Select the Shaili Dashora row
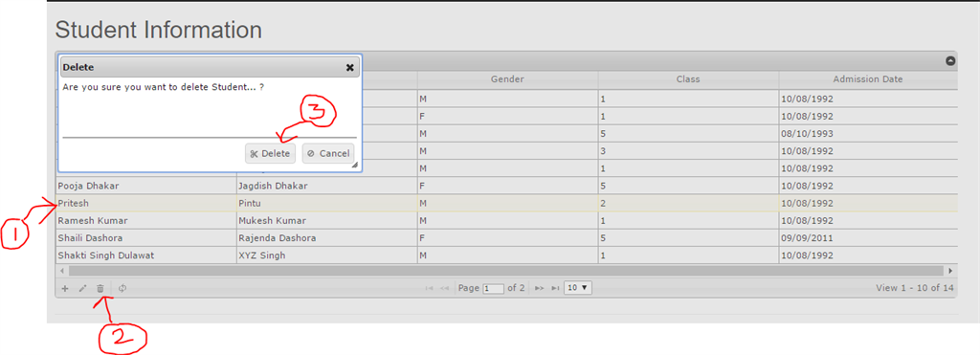Image resolution: width=980 pixels, height=355 pixels. point(507,238)
